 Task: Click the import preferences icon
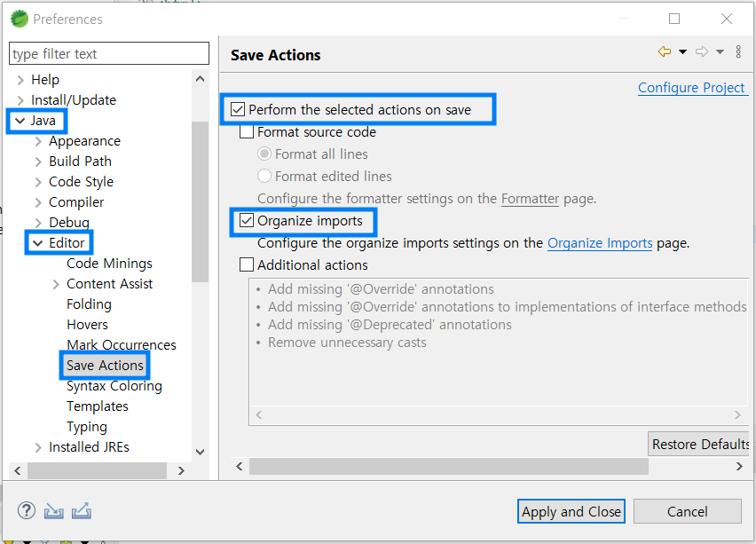53,511
